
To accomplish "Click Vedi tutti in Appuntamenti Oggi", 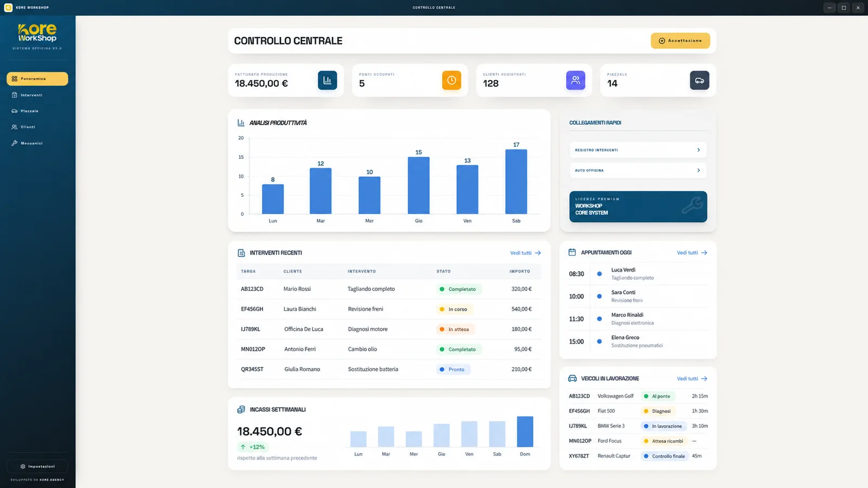I will tap(692, 253).
